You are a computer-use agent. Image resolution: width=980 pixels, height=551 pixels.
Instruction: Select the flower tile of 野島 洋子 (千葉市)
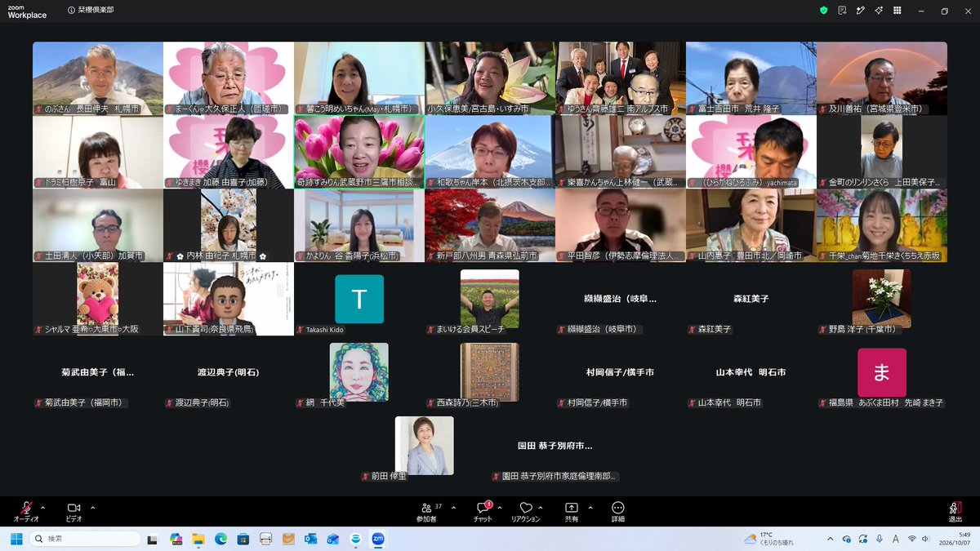click(882, 299)
